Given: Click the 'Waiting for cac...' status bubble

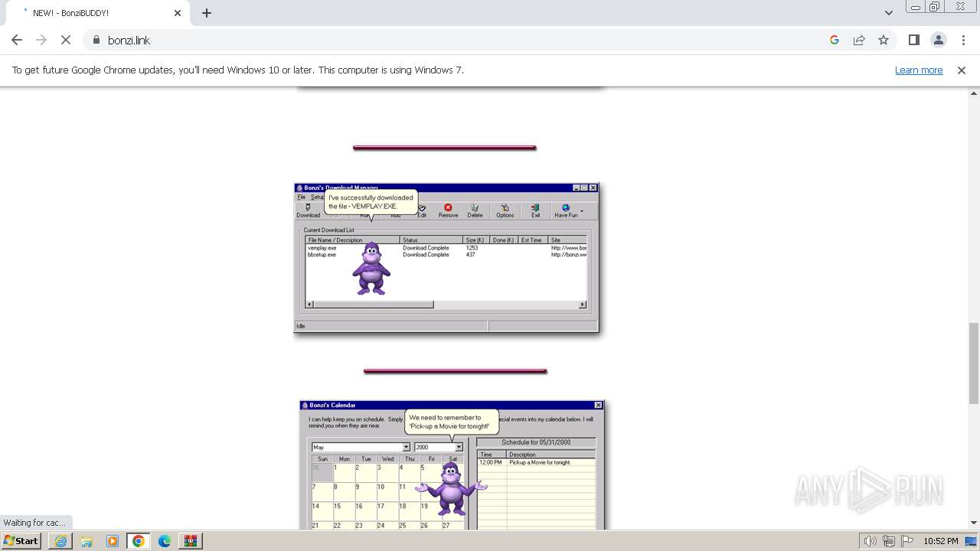Looking at the screenshot, I should (x=35, y=523).
